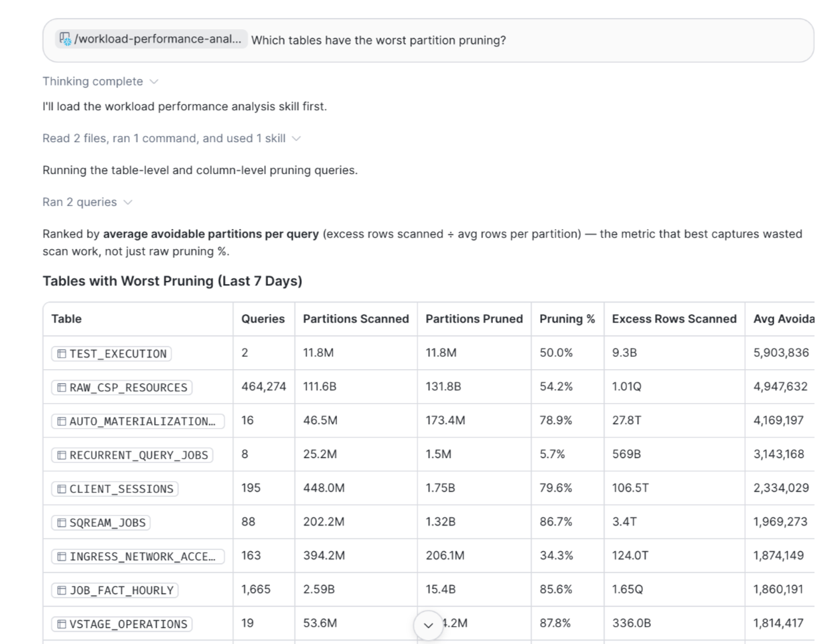Open the SQREAM_JOBS table chip

coord(101,523)
